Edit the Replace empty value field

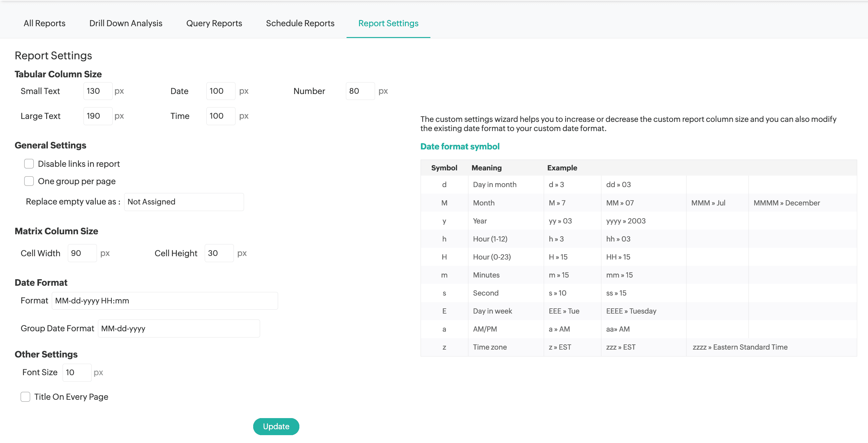[x=184, y=202]
